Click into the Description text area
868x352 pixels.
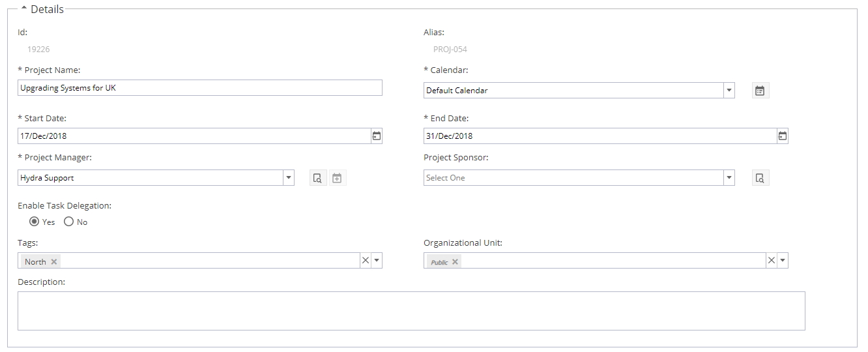coord(411,311)
